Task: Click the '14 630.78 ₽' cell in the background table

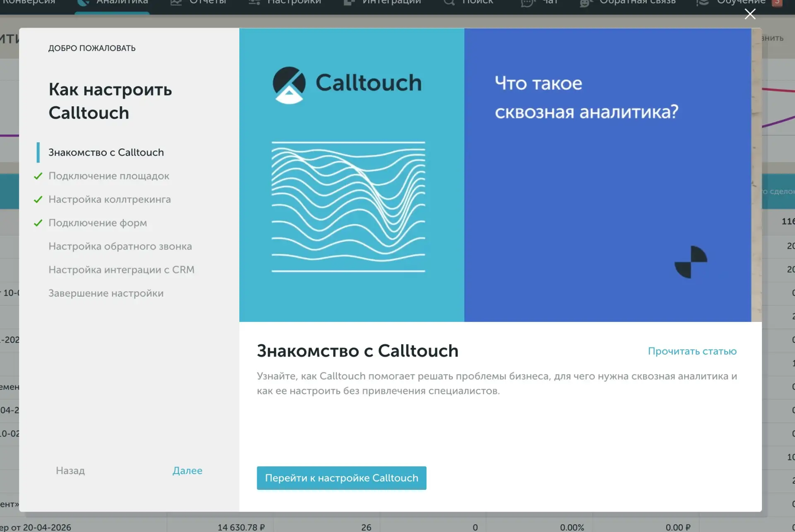Action: [x=241, y=527]
